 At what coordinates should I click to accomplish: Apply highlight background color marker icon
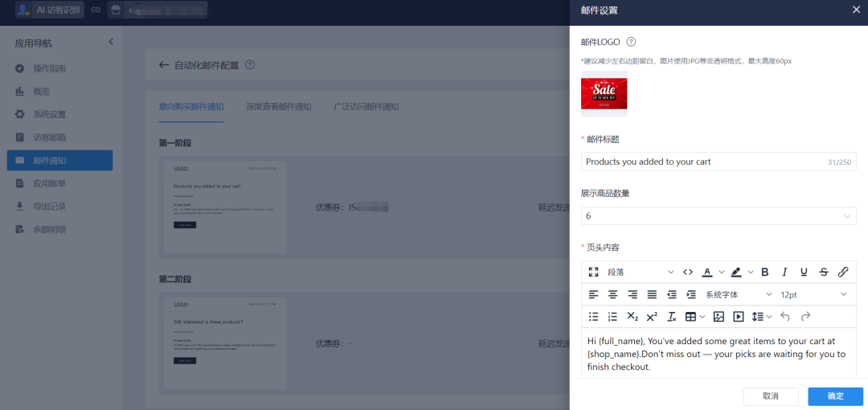tap(735, 272)
